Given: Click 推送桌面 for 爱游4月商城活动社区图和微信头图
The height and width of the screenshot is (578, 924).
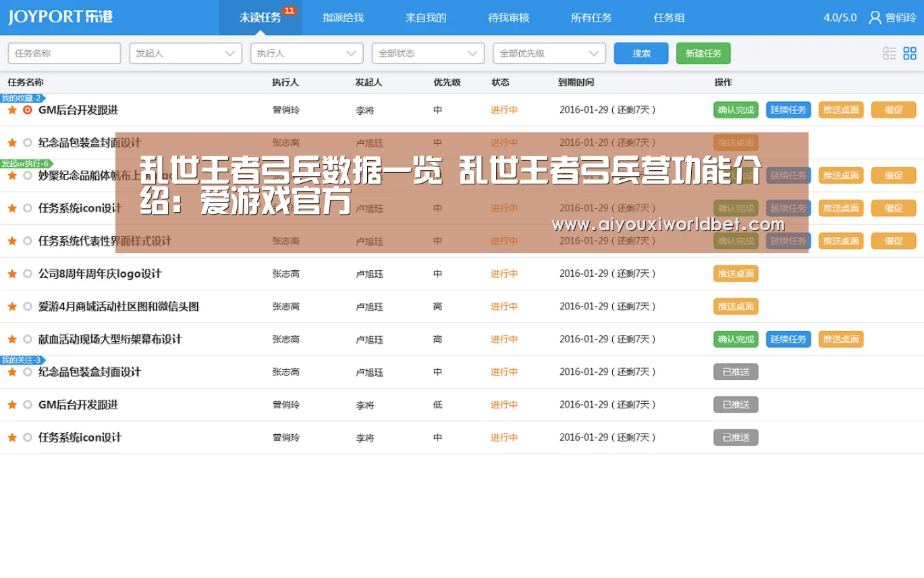Looking at the screenshot, I should [x=736, y=307].
